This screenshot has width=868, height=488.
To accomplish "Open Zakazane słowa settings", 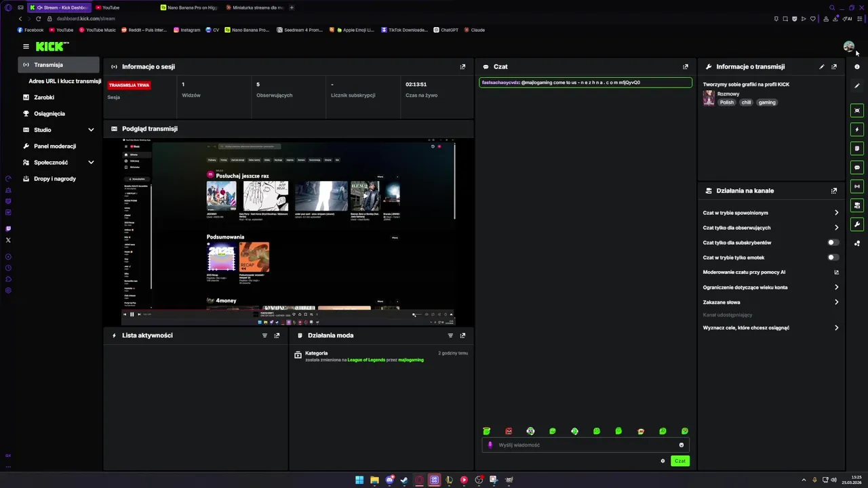I will coord(771,302).
